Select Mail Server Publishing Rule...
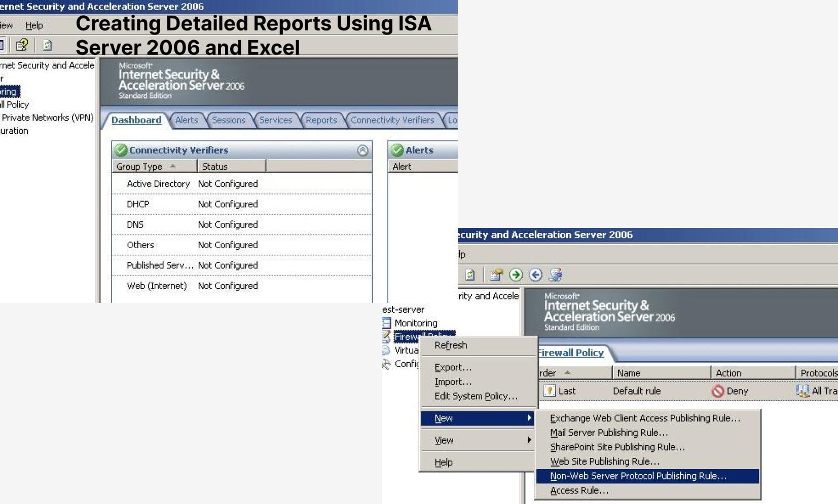 pos(647,433)
